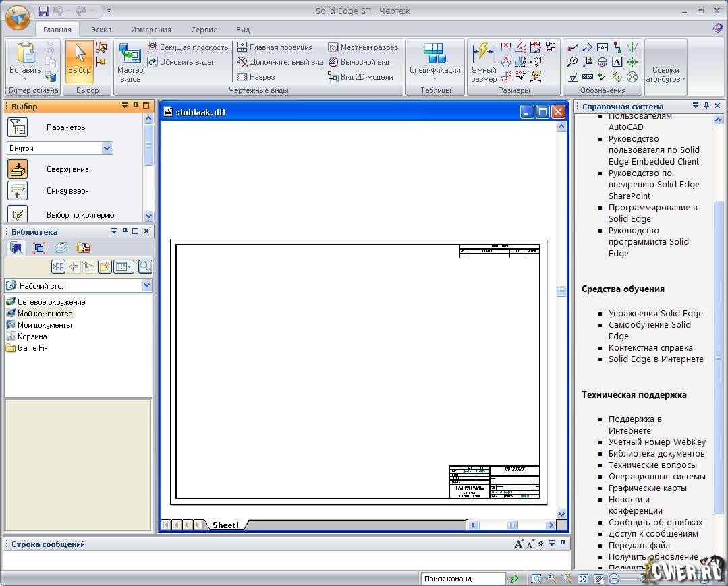Select the Sheet1 sheet tab
The height and width of the screenshot is (586, 728).
coord(225,525)
